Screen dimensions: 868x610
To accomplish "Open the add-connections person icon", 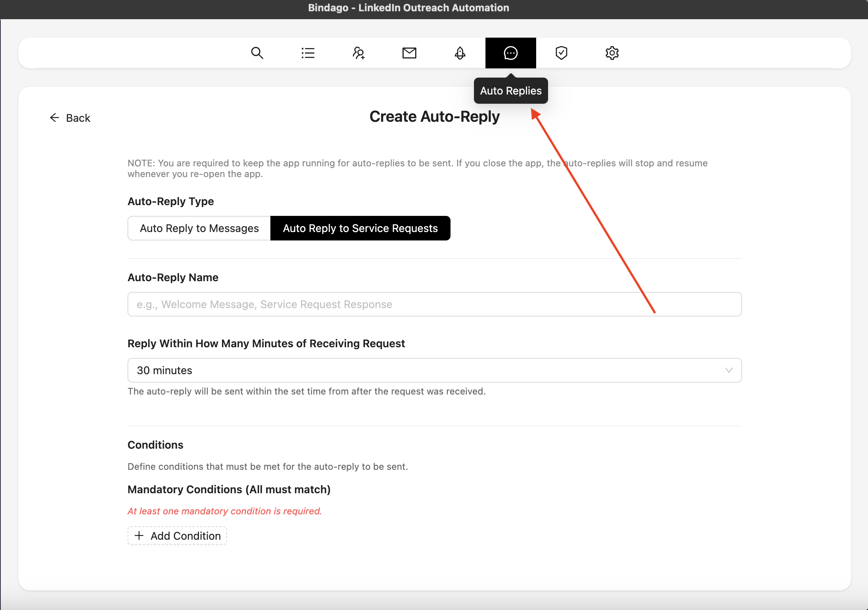I will (x=358, y=53).
